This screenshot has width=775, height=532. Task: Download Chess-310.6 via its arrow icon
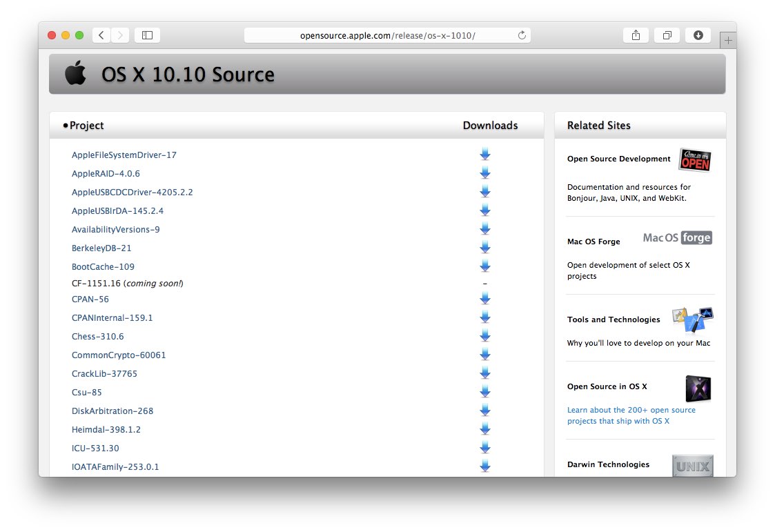pos(485,336)
